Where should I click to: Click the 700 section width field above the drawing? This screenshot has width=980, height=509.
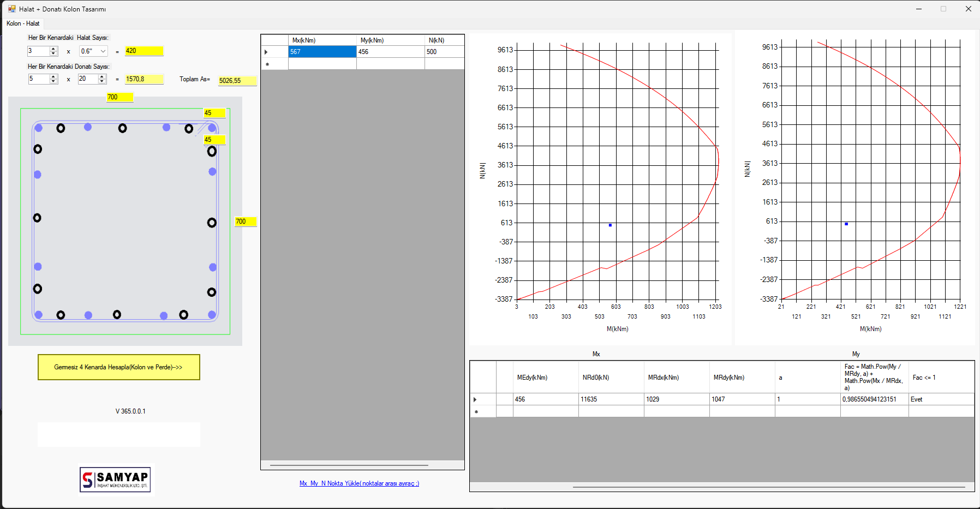[x=119, y=97]
